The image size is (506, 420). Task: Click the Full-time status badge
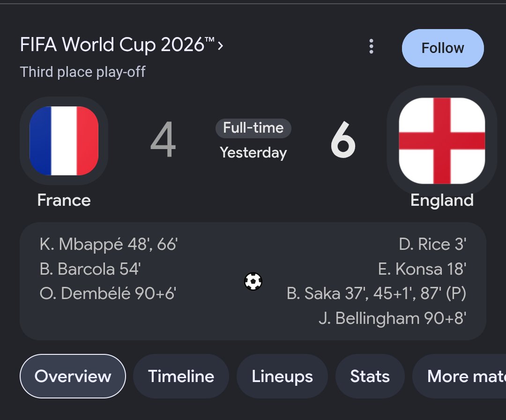pos(253,128)
